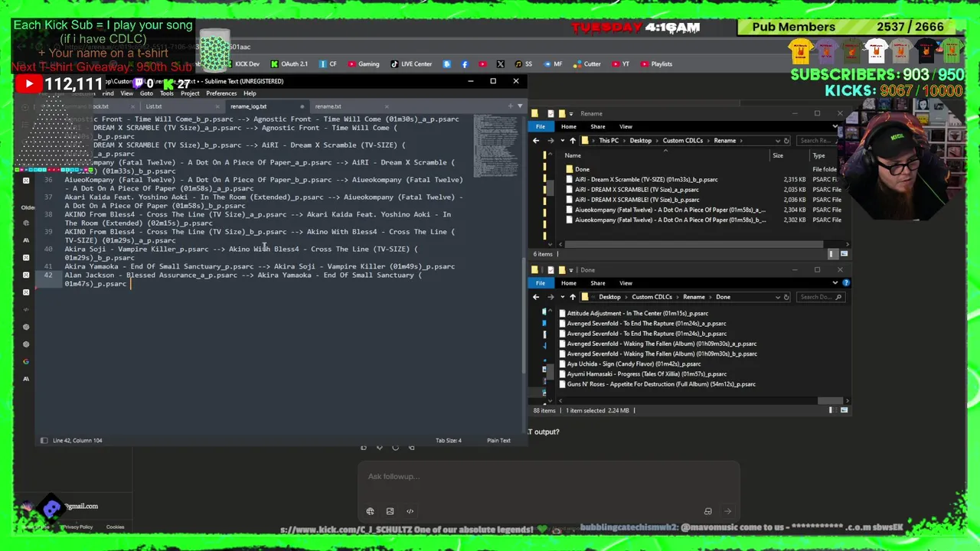This screenshot has height=551, width=980.
Task: Open Share tab in Done Explorer window
Action: (597, 283)
